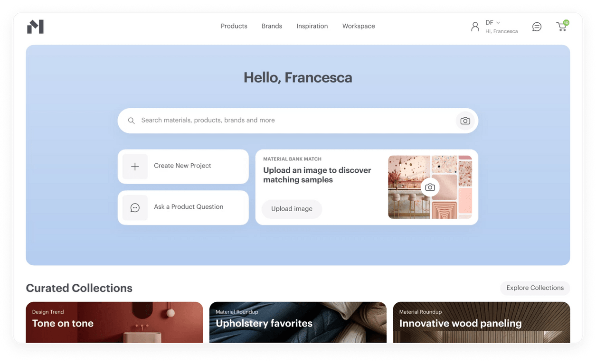The image size is (596, 364).
Task: Open the Brands menu
Action: [272, 26]
